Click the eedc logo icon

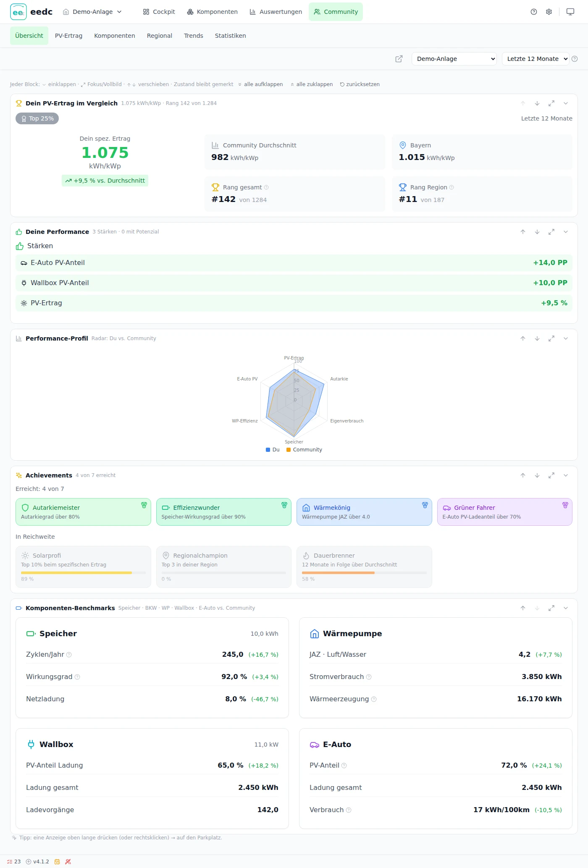coord(18,12)
